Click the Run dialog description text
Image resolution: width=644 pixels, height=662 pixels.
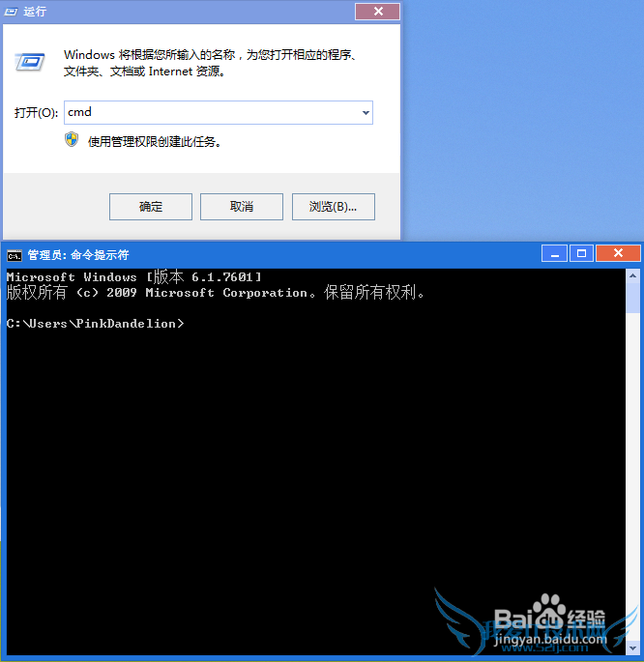[x=211, y=63]
